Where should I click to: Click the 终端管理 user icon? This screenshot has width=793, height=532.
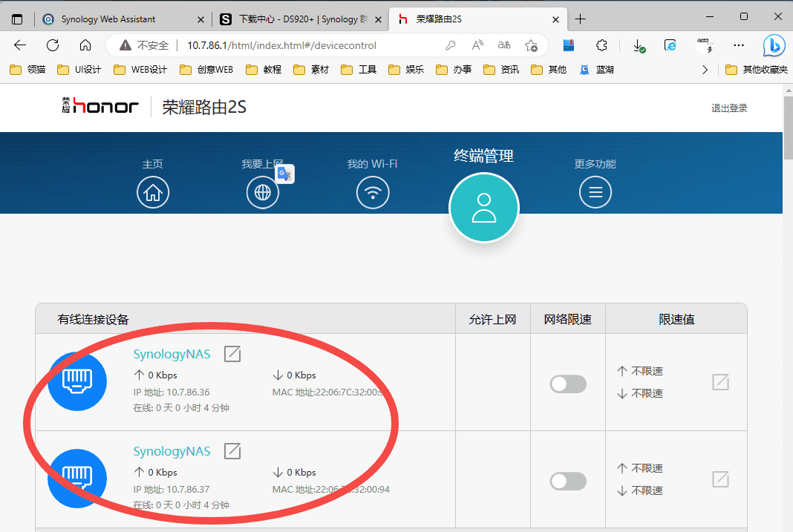click(484, 208)
